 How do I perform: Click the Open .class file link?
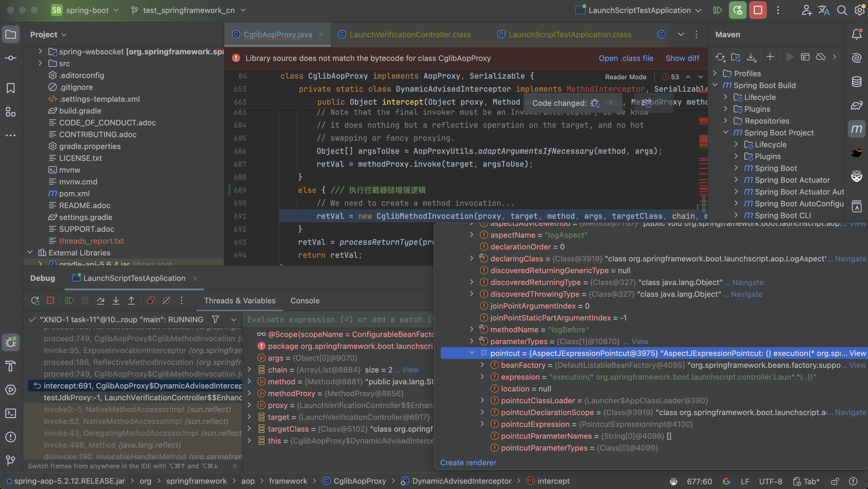pos(626,58)
